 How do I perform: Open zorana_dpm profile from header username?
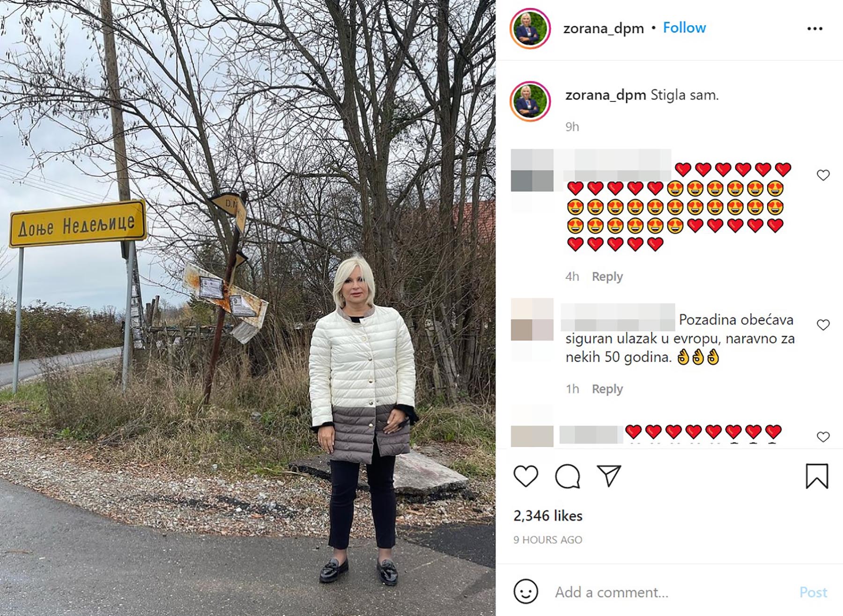click(x=603, y=29)
